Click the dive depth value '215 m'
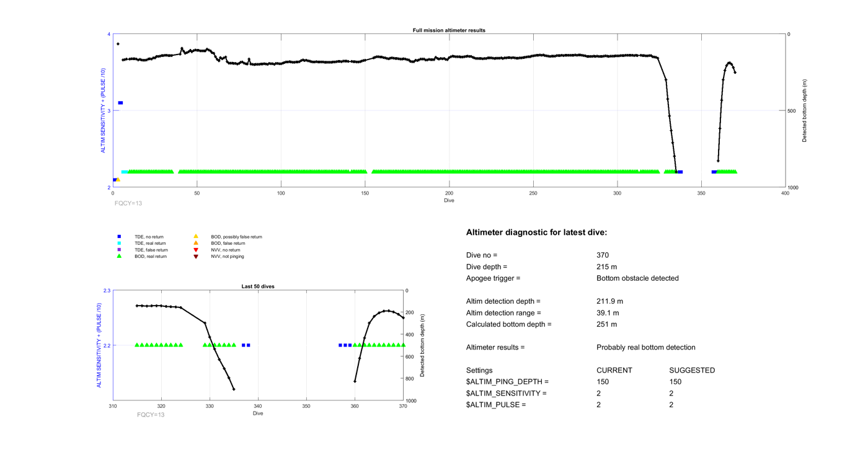Screen dimensions: 868x450 tap(606, 267)
